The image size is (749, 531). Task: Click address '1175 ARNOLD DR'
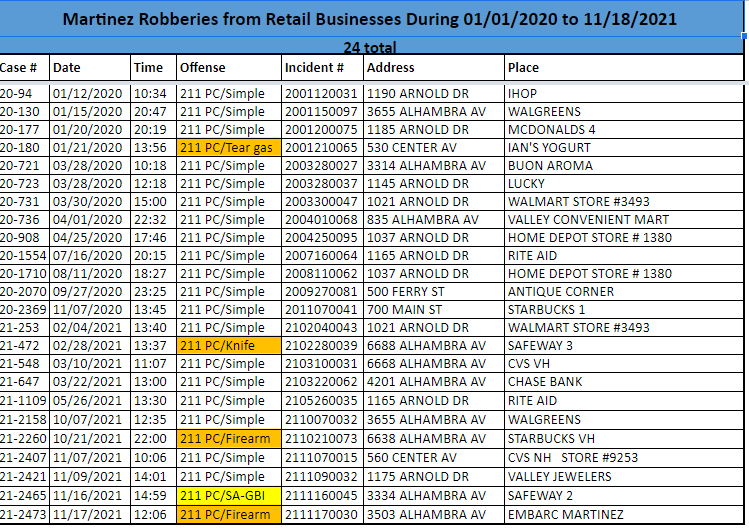coord(434,477)
